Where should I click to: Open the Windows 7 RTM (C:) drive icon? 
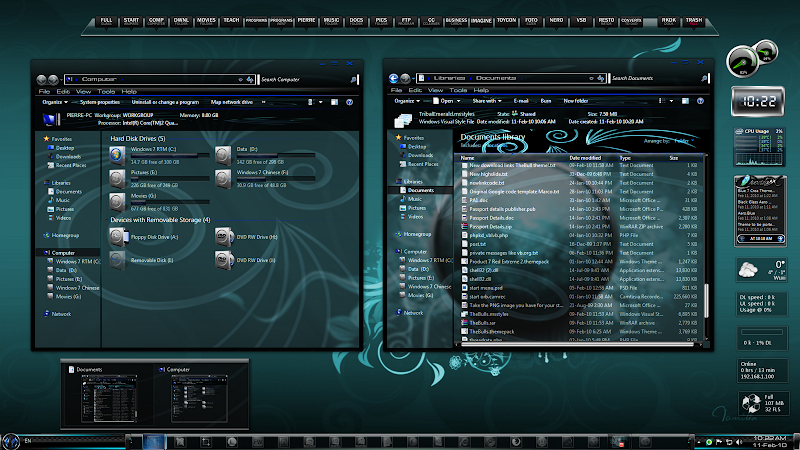click(117, 155)
